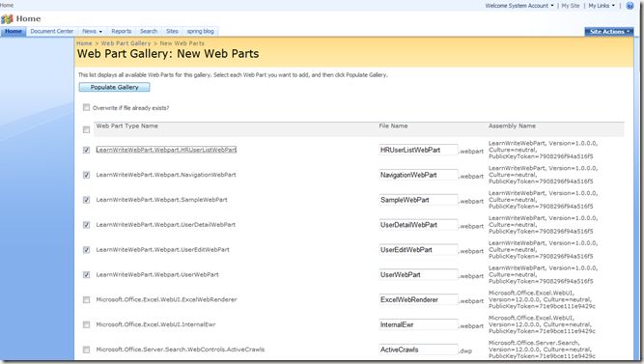
Task: Expand the Site Actions menu
Action: [609, 32]
